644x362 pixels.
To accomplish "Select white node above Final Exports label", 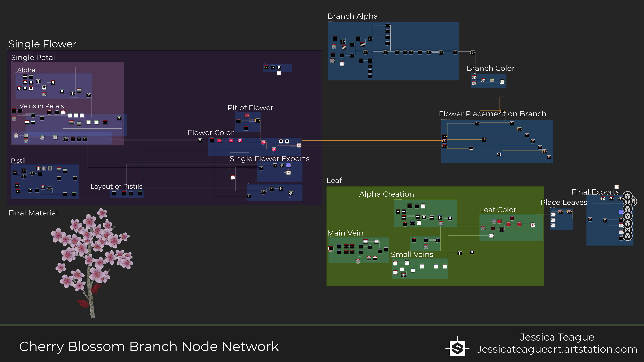I will coord(616,187).
